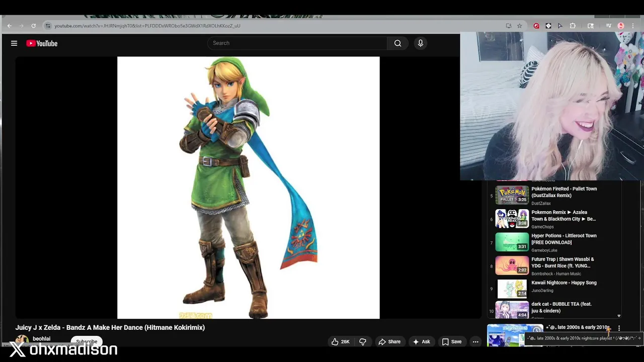644x362 pixels.
Task: Like the video with thumbs up
Action: 340,342
